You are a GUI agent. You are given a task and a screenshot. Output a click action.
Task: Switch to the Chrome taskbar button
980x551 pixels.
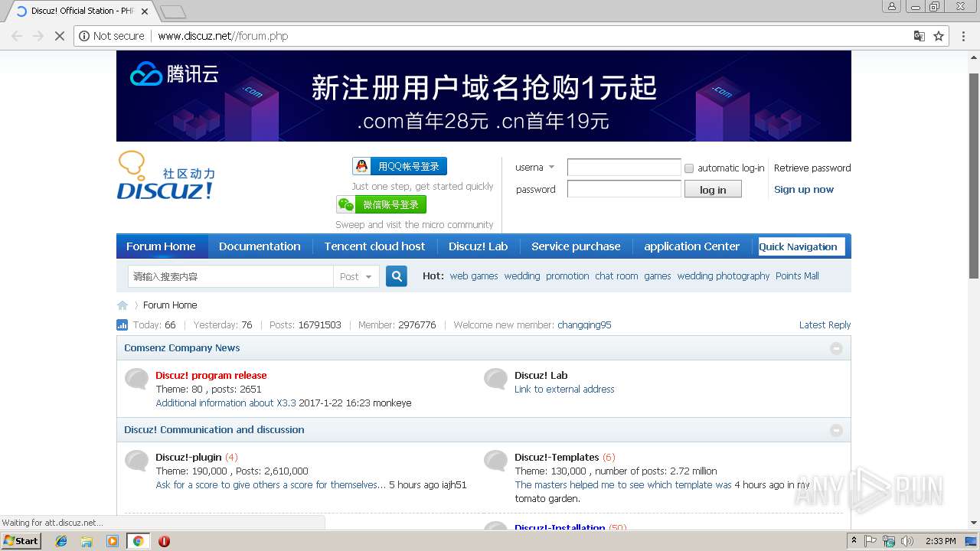tap(138, 541)
